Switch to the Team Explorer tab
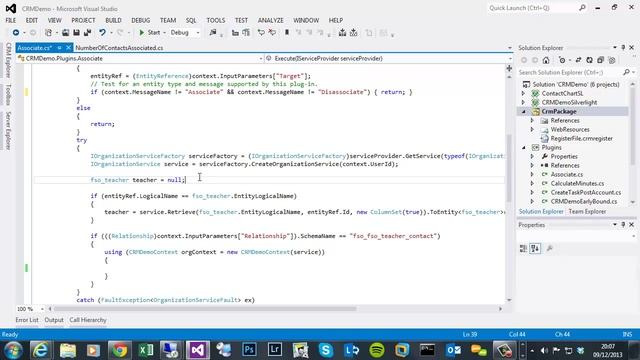This screenshot has height=360, width=640. click(587, 211)
